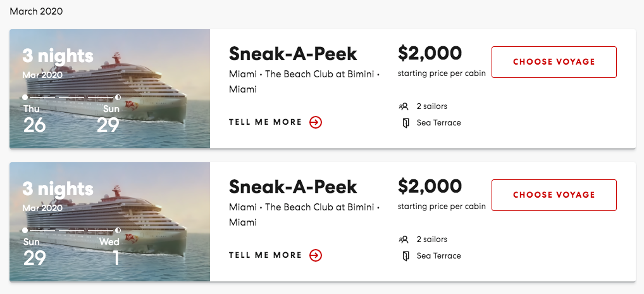Image resolution: width=644 pixels, height=294 pixels.
Task: Click the Sneak-A-Peek title of the Wed 1 voyage
Action: 293,186
